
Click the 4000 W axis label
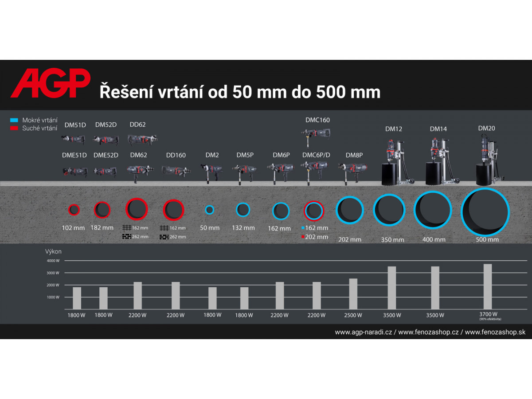point(53,260)
